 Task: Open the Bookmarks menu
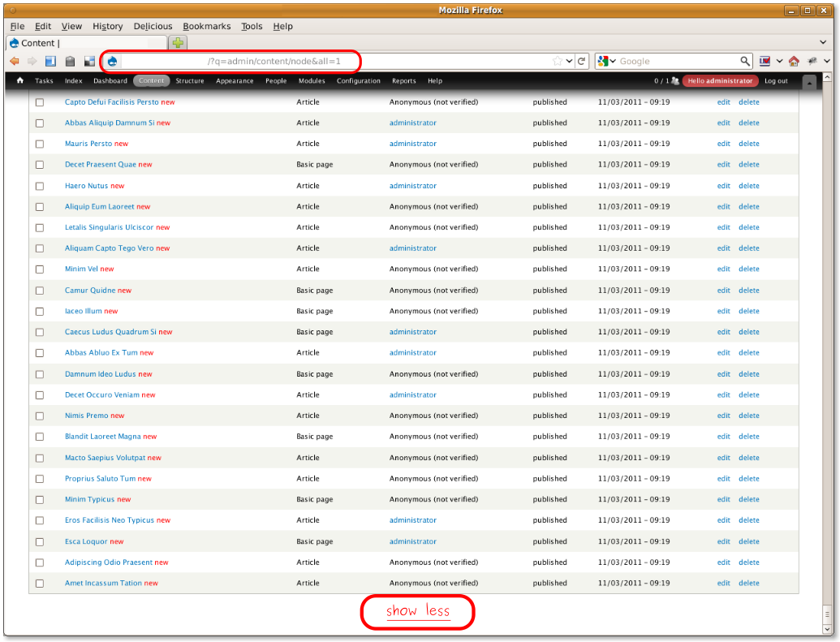(x=206, y=26)
